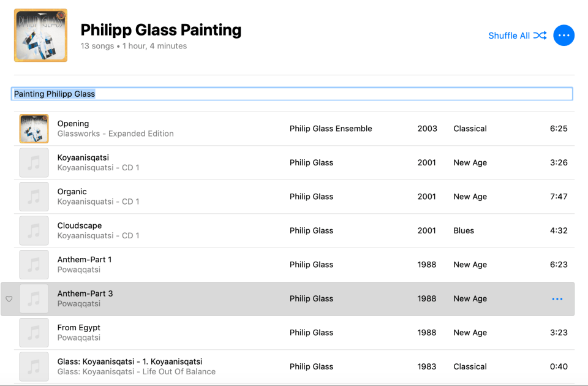
Task: Click the Philip Glass Ensemble artist link
Action: (x=331, y=129)
